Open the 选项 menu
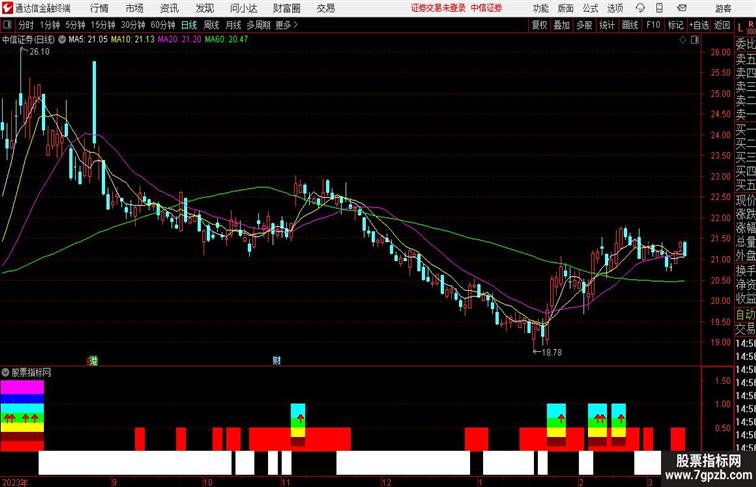 coord(615,8)
